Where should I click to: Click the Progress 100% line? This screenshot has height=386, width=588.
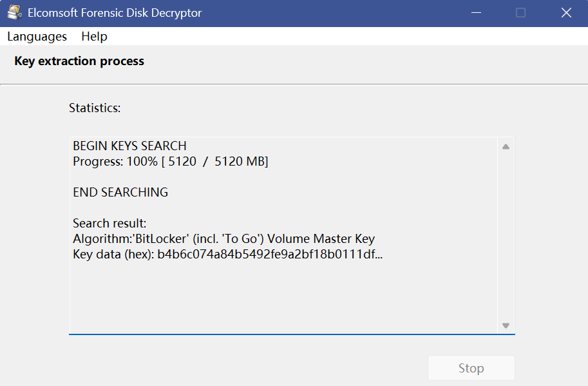(x=170, y=162)
